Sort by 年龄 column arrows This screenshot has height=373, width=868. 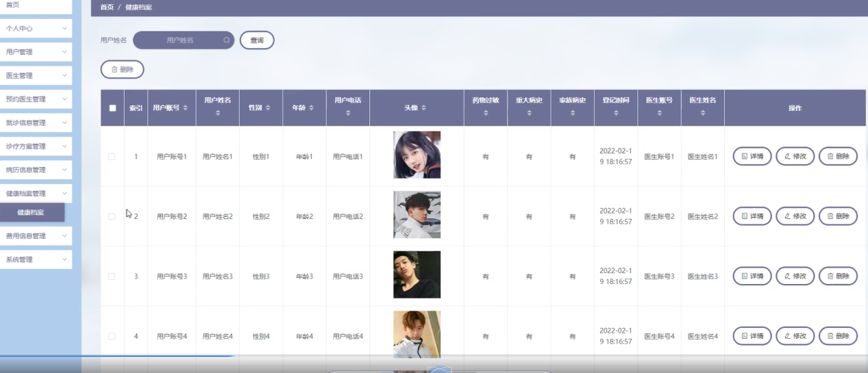tap(312, 108)
